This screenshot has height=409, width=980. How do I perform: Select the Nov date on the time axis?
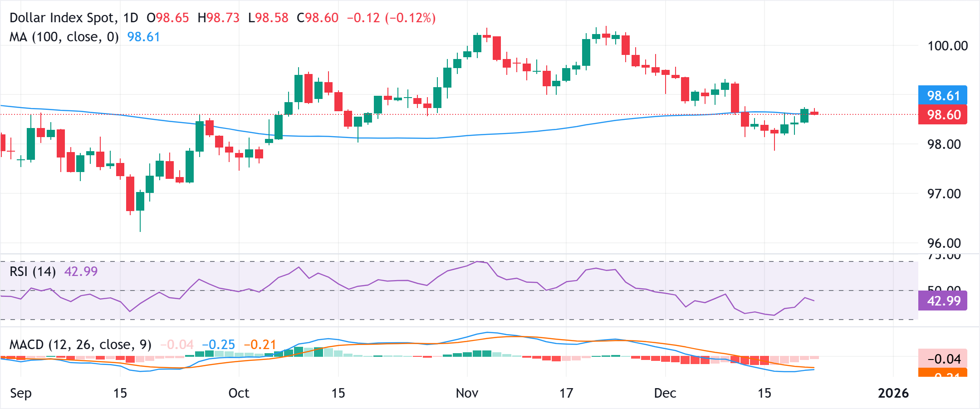pos(467,393)
